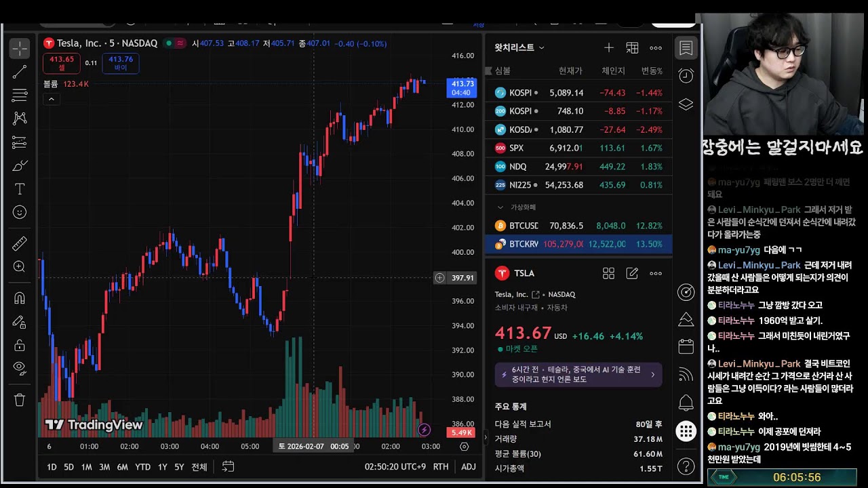Select the 1Y time range
This screenshot has width=868, height=488.
point(162,467)
